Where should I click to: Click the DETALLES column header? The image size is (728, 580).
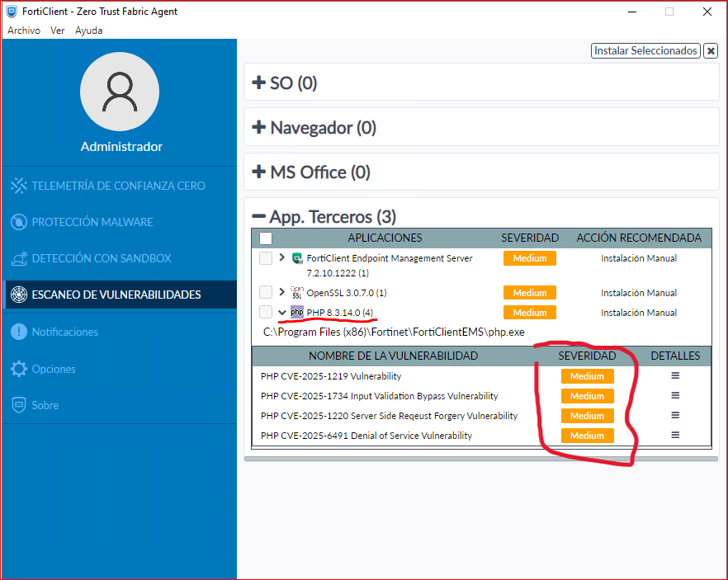pyautogui.click(x=675, y=356)
